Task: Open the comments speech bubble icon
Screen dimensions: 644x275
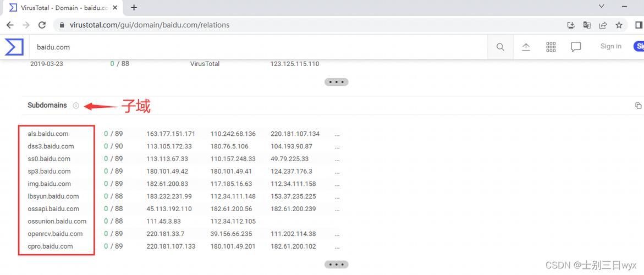Action: click(576, 47)
